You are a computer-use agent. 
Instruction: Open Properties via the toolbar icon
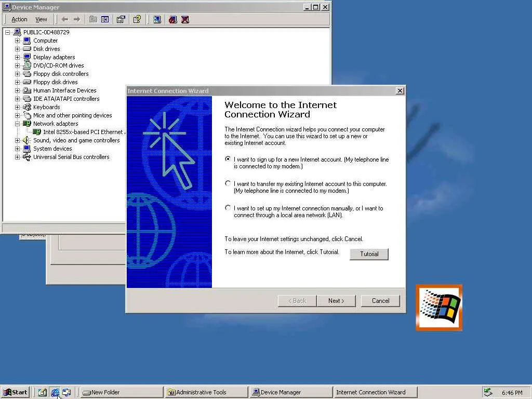121,19
